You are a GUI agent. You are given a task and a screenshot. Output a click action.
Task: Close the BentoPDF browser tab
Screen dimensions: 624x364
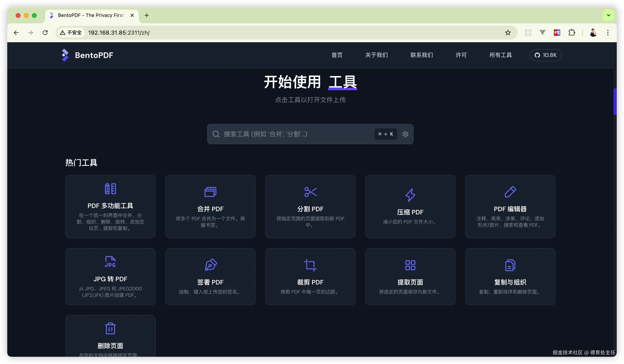click(132, 15)
